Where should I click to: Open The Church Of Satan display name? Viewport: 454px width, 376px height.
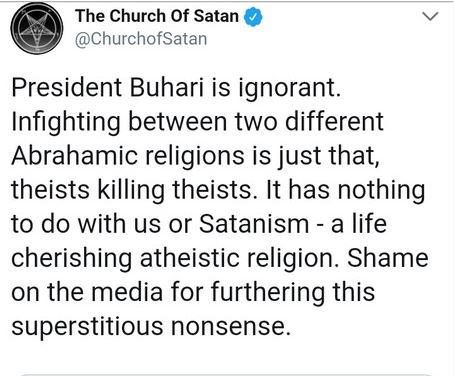click(x=157, y=16)
